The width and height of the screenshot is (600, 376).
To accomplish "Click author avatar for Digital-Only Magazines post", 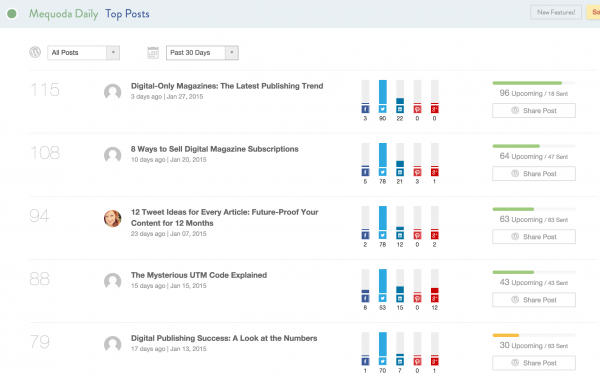I will pyautogui.click(x=112, y=92).
